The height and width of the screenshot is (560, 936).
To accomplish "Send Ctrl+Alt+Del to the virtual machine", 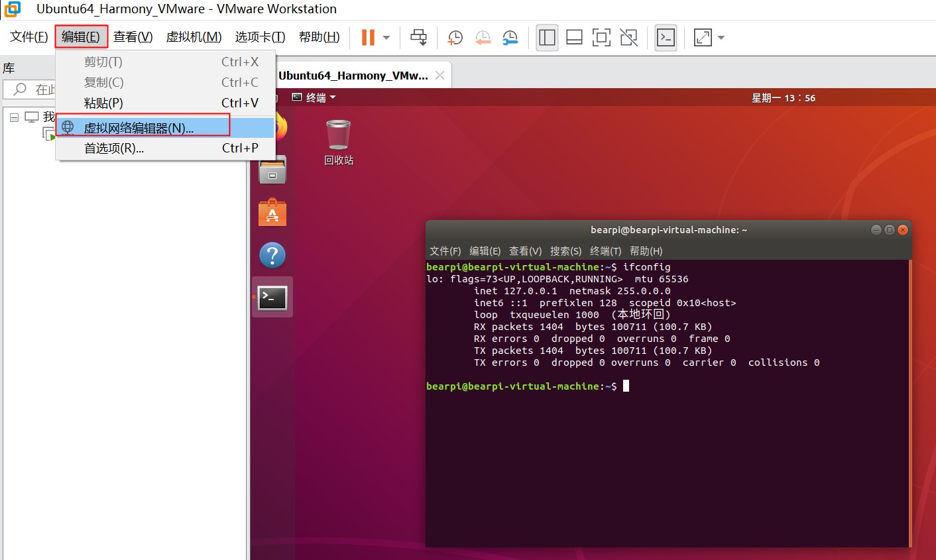I will (418, 37).
